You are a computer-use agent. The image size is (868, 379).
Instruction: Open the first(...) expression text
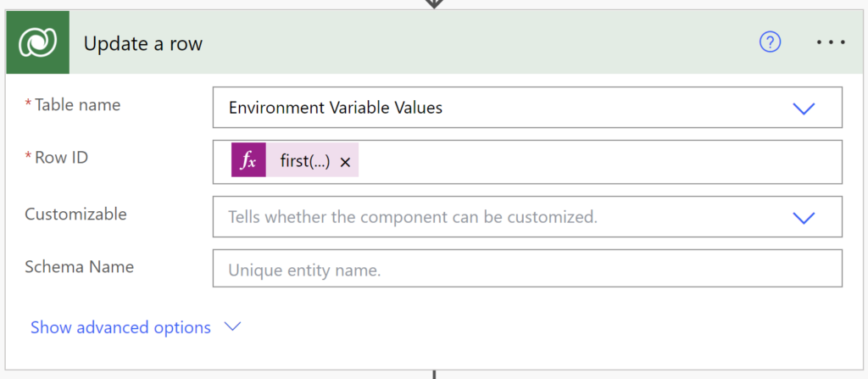305,161
